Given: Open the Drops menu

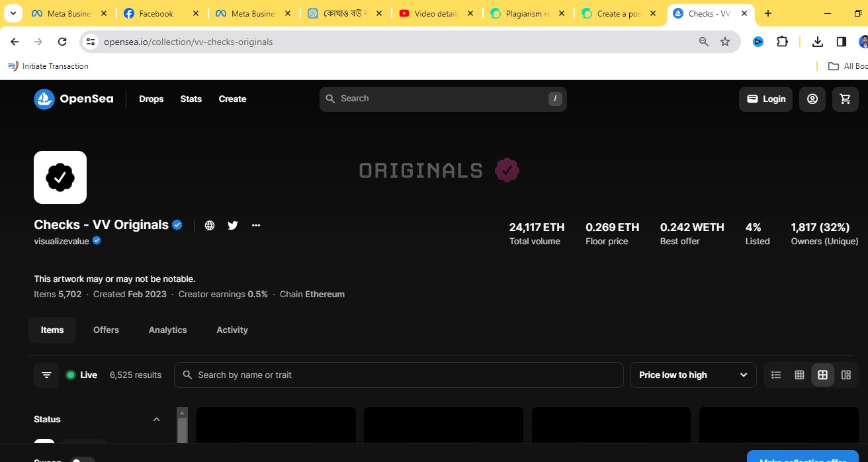Looking at the screenshot, I should click(151, 99).
